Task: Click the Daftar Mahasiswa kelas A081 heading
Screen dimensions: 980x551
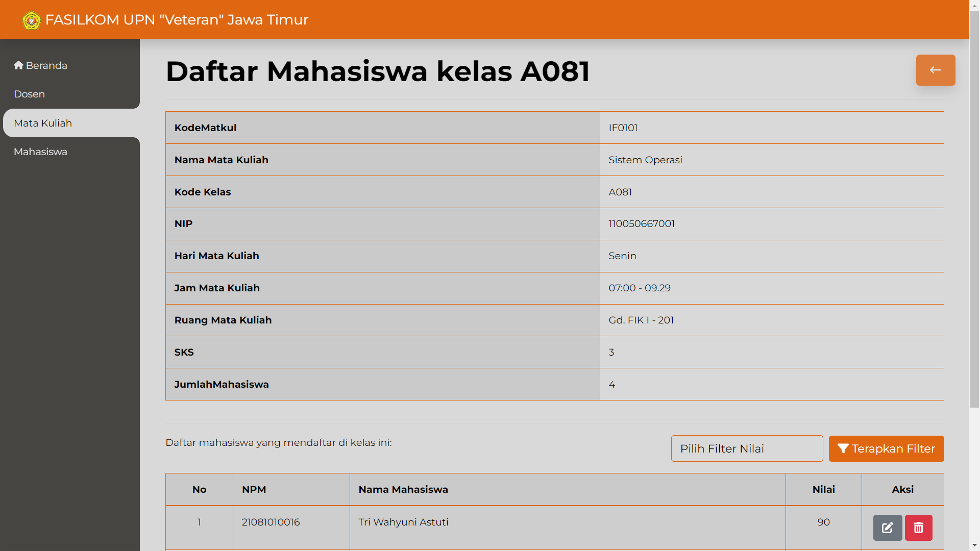Action: point(378,71)
